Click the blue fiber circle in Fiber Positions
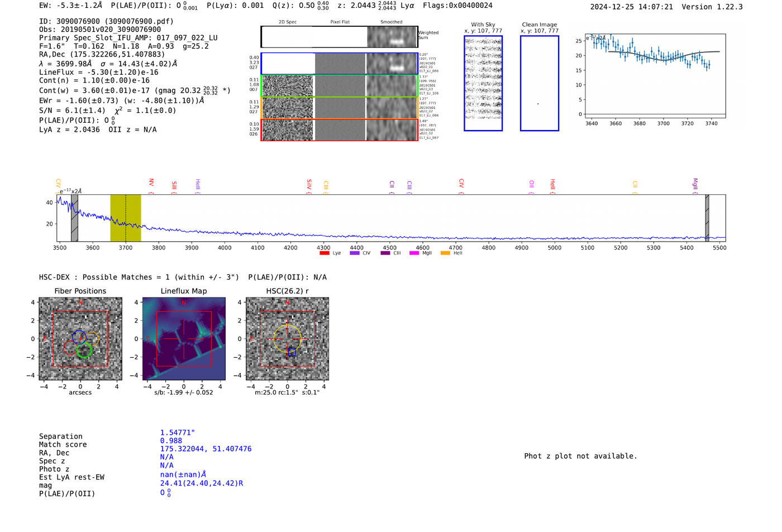This screenshot has width=782, height=532. pos(79,337)
